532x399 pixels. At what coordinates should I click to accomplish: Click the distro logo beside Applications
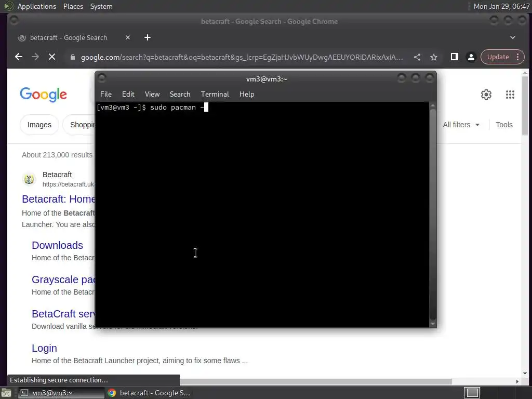click(8, 6)
